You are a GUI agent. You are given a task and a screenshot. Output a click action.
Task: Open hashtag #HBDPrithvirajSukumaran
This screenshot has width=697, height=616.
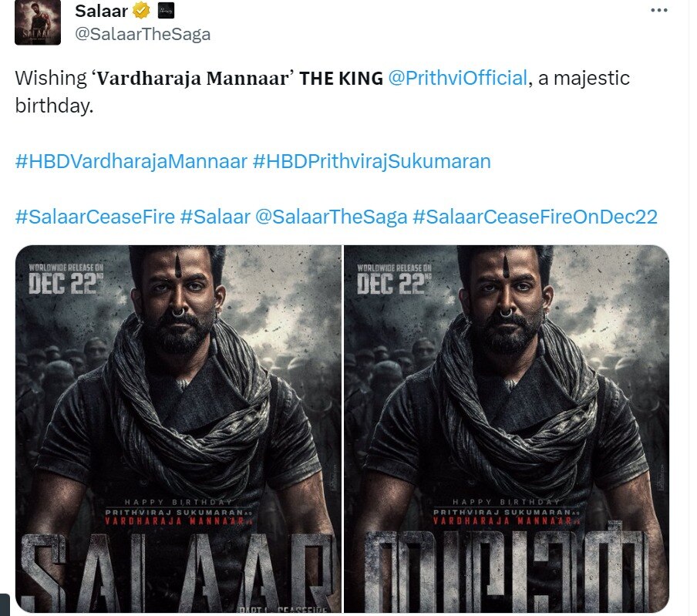372,161
